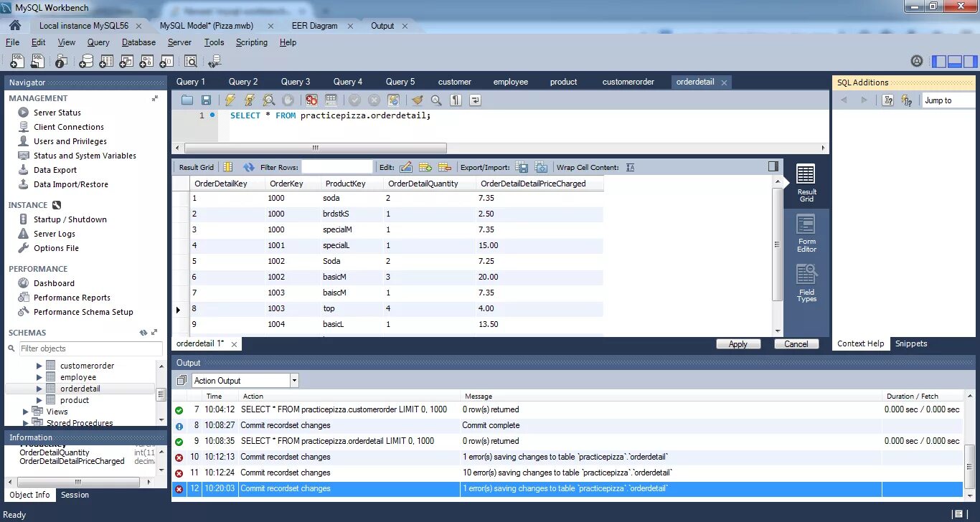Toggle stop execution on failed statements
The width and height of the screenshot is (980, 522).
coord(311,100)
